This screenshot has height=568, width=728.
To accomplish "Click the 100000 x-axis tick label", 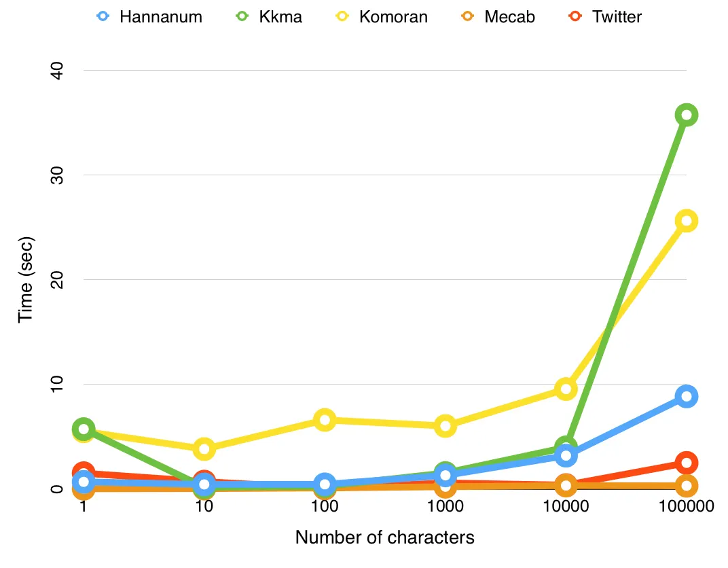I will tap(686, 505).
